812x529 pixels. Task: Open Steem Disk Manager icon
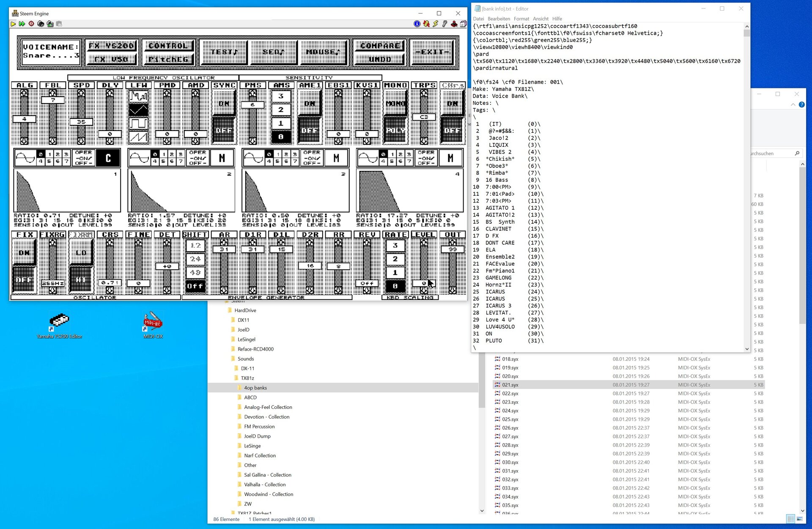pyautogui.click(x=463, y=24)
